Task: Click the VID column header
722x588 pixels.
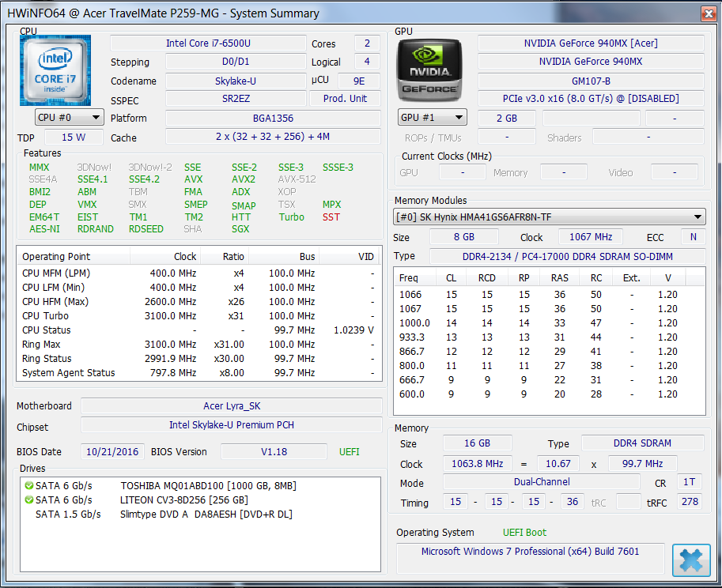Action: tap(349, 256)
